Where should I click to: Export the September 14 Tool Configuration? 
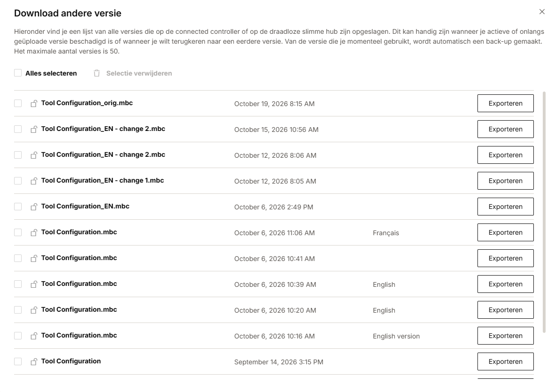pyautogui.click(x=506, y=361)
